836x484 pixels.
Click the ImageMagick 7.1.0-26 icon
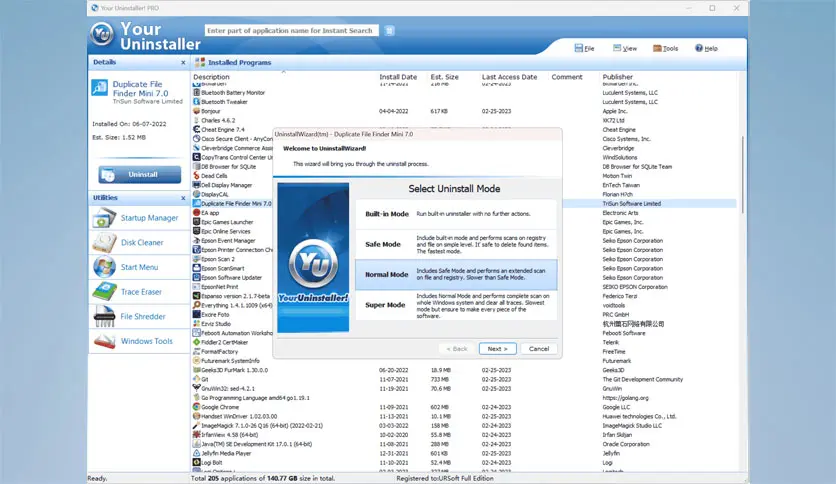pos(196,425)
